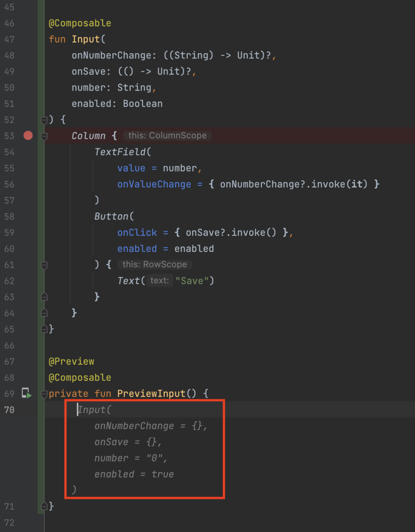Click the suggested 'onNumberChange = {},' line

(x=151, y=426)
